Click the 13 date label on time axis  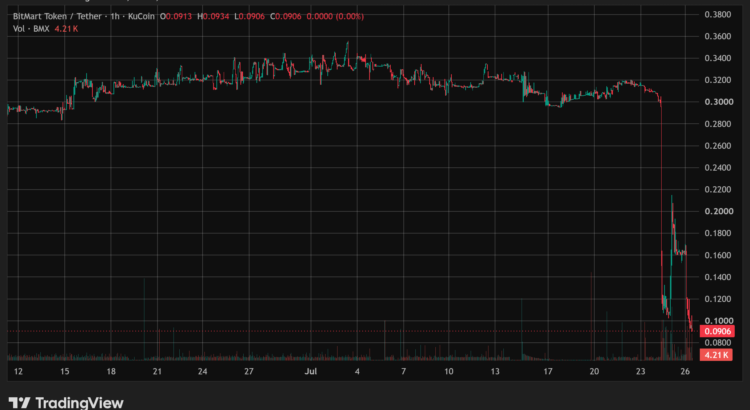(495, 371)
